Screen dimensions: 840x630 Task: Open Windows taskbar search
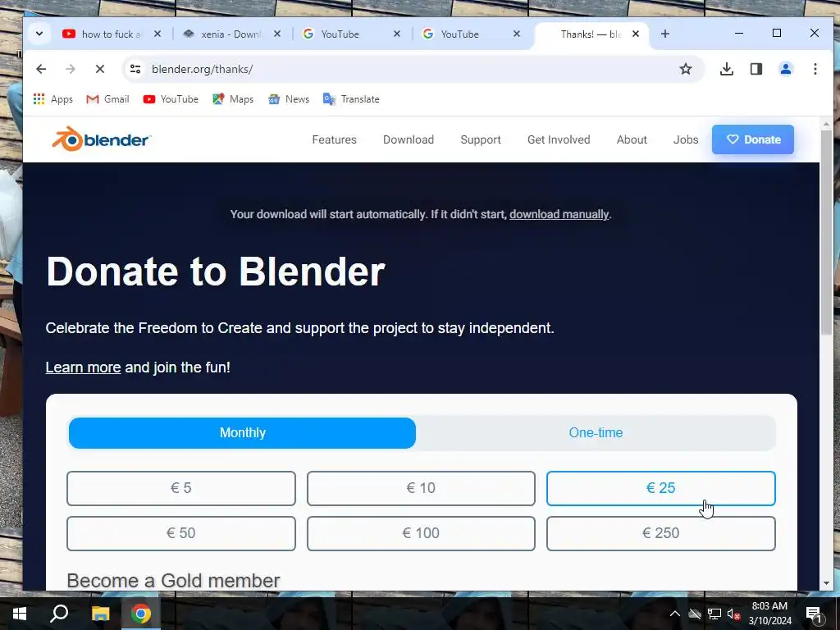point(59,614)
